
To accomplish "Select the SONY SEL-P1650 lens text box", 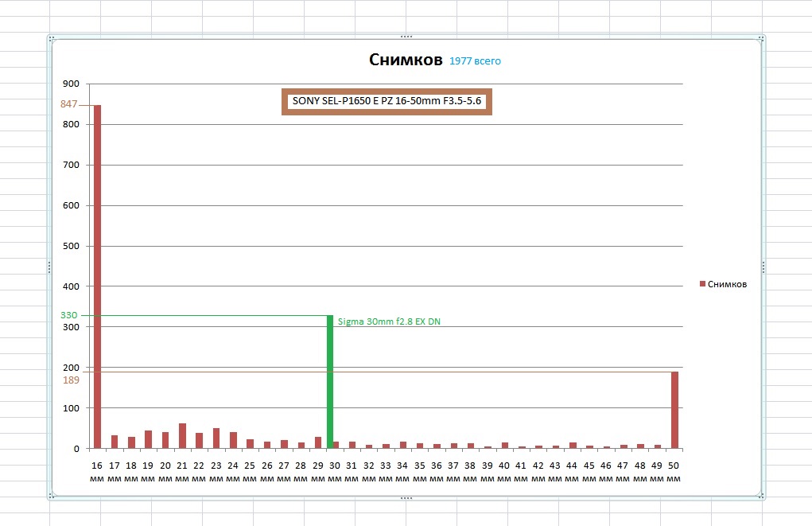I will coord(387,102).
